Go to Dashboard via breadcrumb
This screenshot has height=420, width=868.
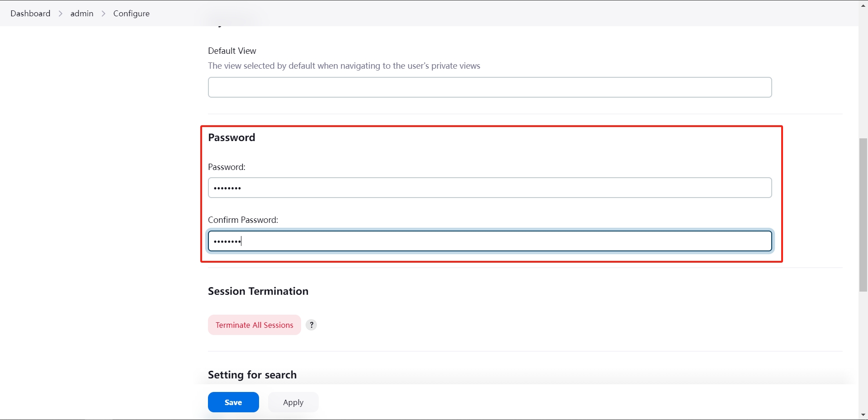(30, 14)
